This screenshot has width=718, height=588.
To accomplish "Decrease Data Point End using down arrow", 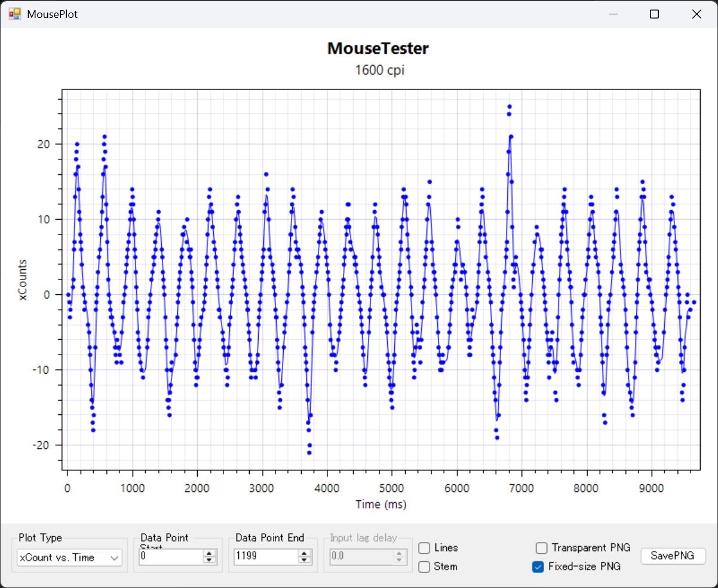I will (x=305, y=560).
